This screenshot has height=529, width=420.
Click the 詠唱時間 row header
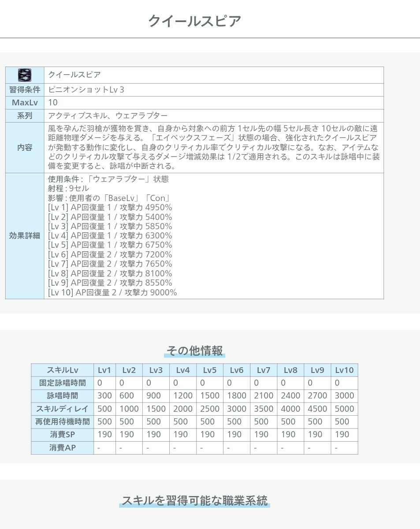[62, 396]
